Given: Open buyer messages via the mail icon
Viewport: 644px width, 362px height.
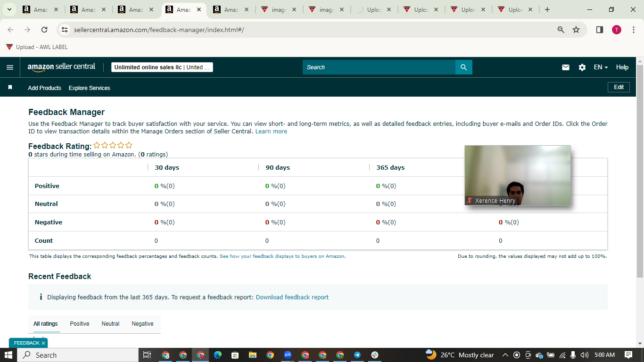Looking at the screenshot, I should 566,67.
